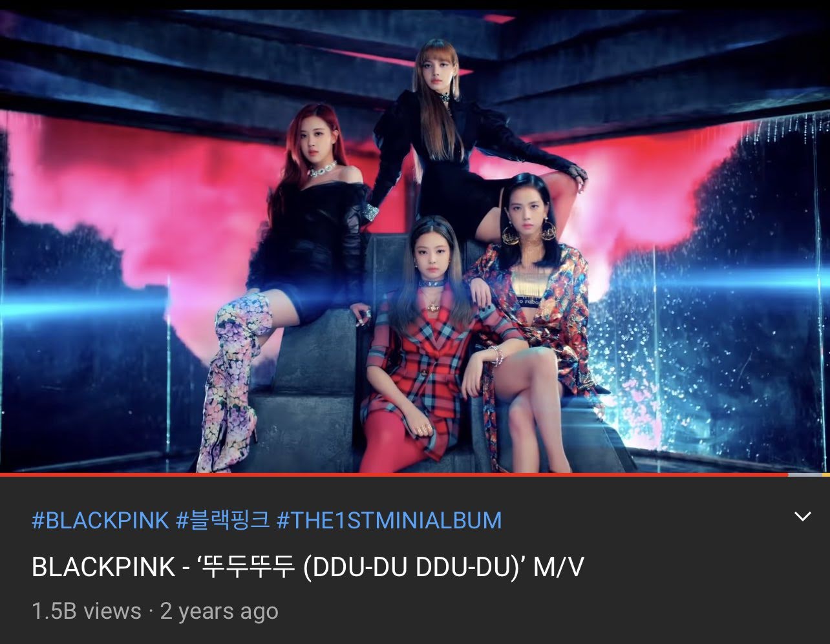Tap the M/V text at the title's end

tap(559, 567)
